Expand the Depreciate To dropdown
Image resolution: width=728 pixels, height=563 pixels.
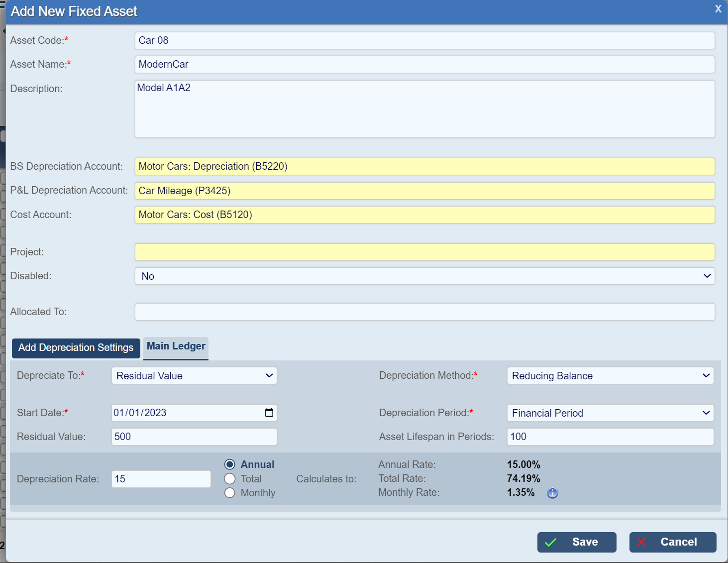click(194, 376)
